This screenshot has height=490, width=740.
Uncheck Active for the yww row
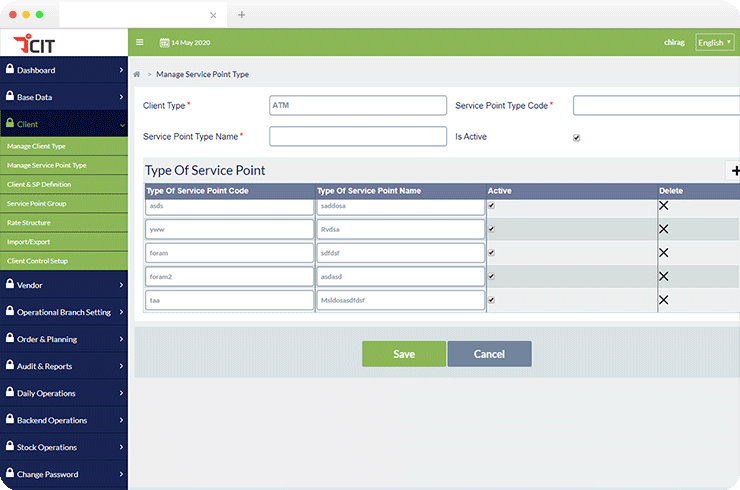491,229
